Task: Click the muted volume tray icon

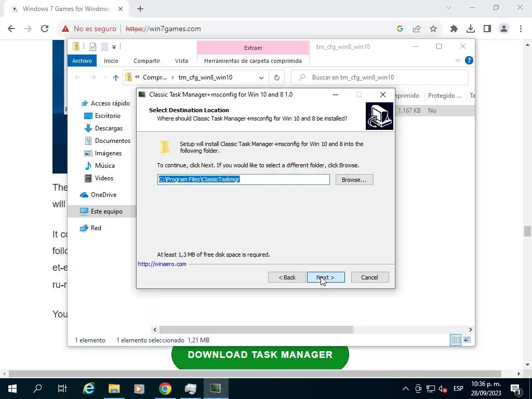Action: 443,389
